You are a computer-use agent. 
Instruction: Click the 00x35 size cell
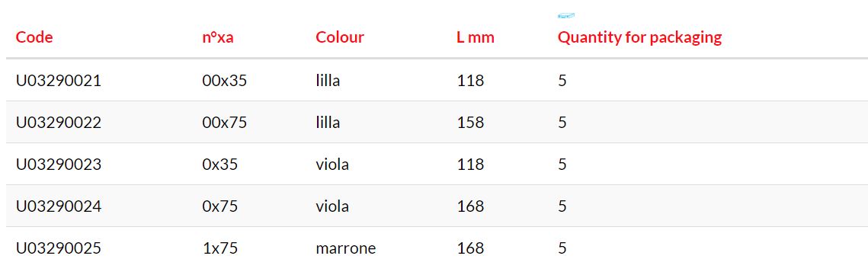point(225,81)
